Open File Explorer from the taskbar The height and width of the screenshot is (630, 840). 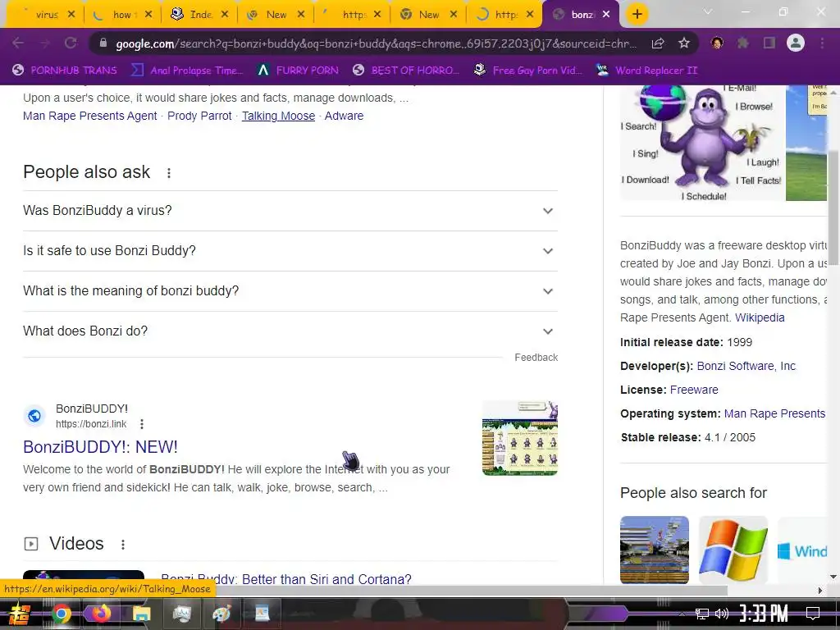pyautogui.click(x=141, y=614)
